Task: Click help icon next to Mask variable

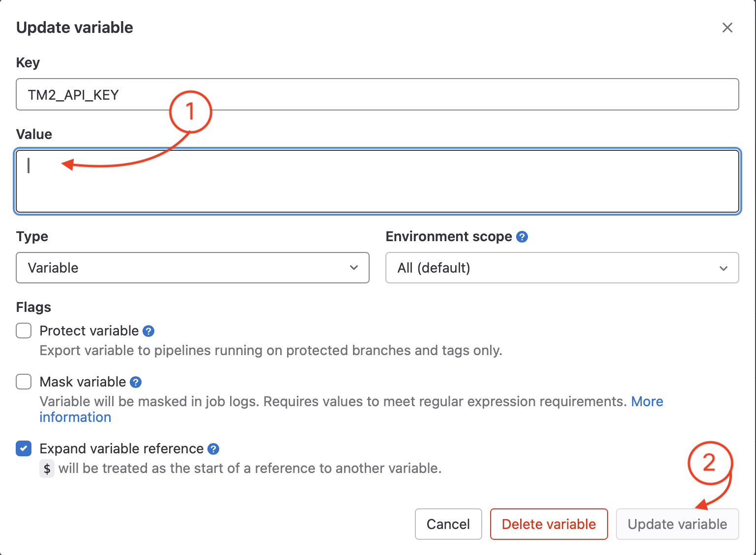Action: click(136, 382)
